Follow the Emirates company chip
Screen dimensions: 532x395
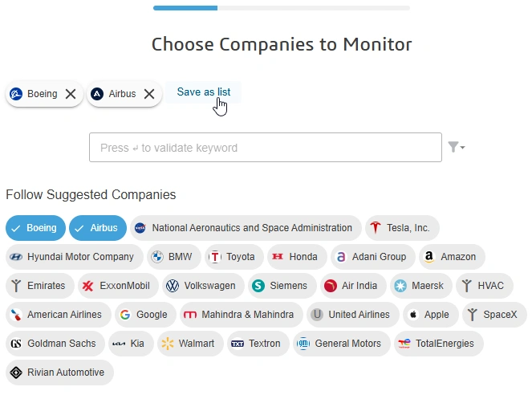pos(40,286)
